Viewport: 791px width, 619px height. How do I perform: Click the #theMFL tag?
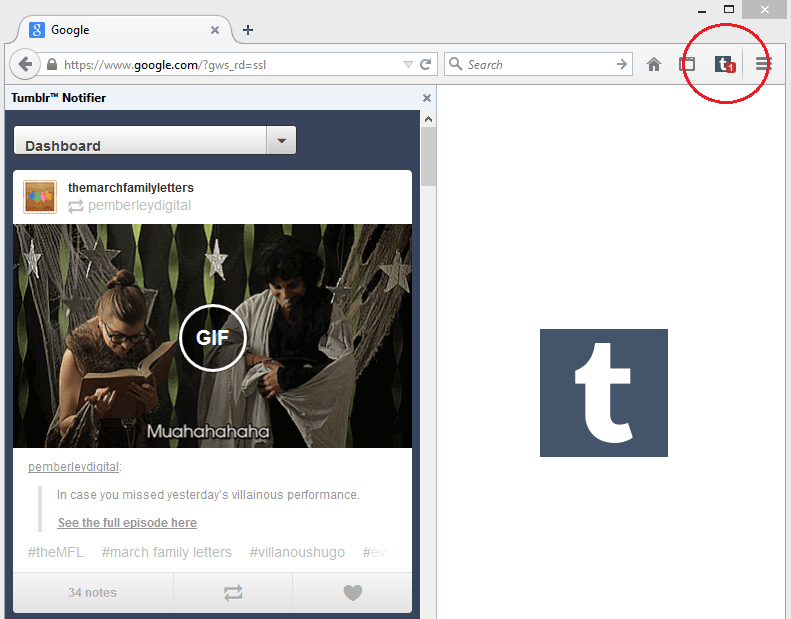(x=55, y=552)
